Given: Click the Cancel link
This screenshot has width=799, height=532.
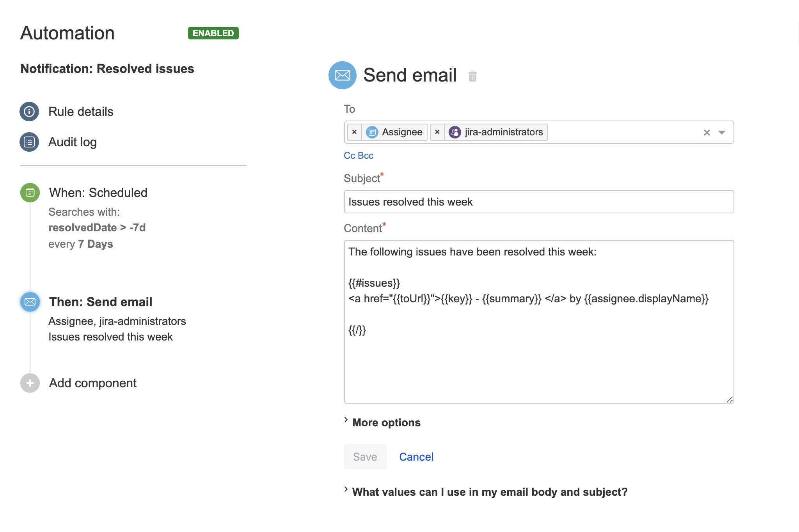Looking at the screenshot, I should point(416,457).
